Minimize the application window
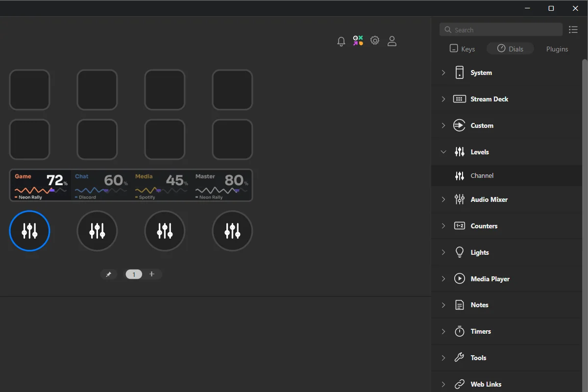The image size is (588, 392). coord(527,8)
